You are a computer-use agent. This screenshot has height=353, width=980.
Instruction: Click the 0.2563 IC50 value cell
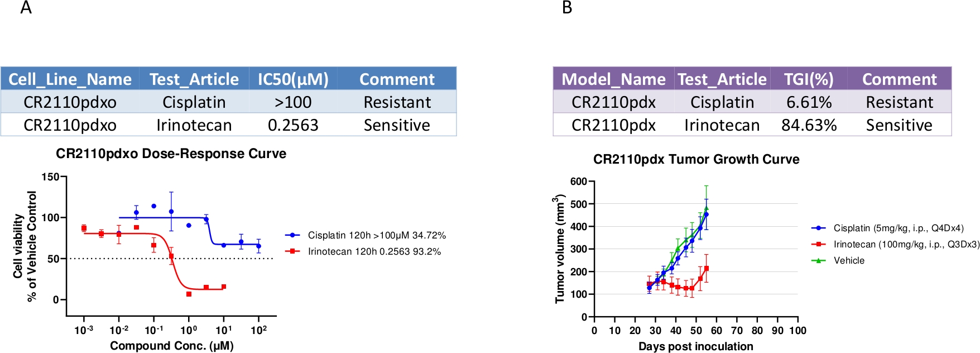(293, 125)
